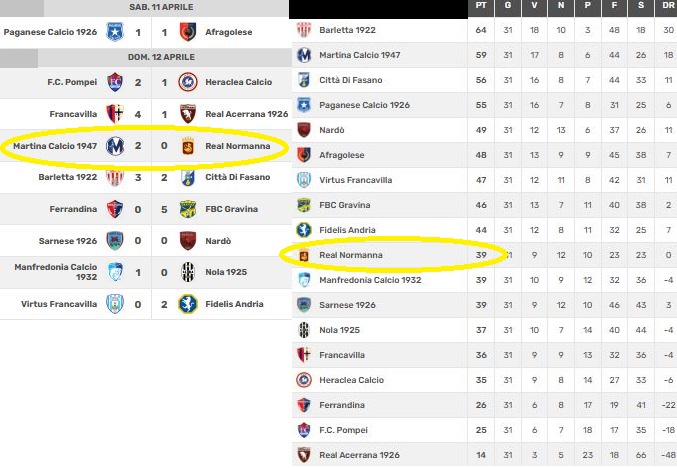Click the Afragolese crest in results

tap(186, 32)
